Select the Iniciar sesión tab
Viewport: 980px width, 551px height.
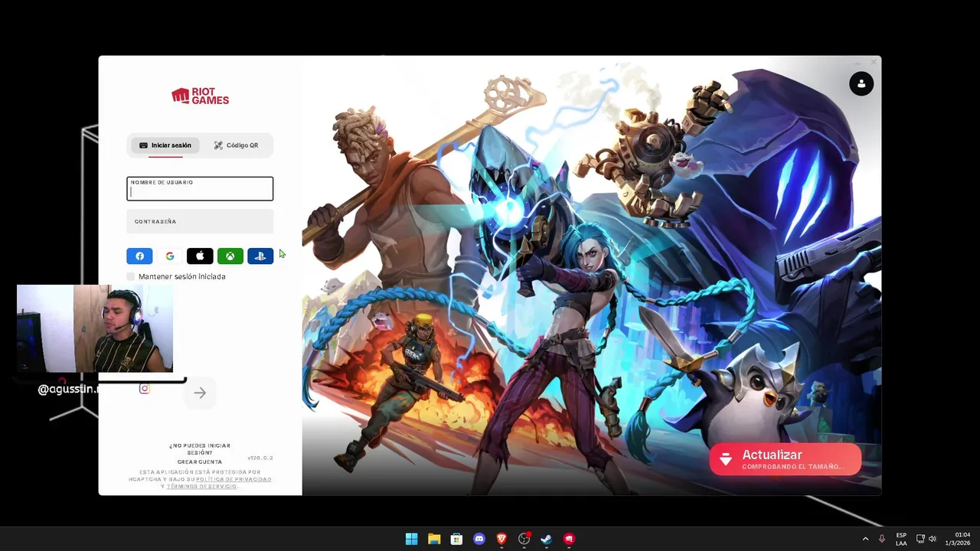165,145
